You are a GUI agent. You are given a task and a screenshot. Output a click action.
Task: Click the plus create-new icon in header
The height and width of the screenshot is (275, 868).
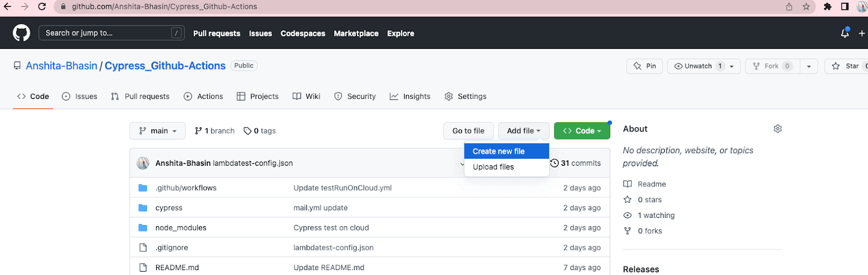point(861,33)
